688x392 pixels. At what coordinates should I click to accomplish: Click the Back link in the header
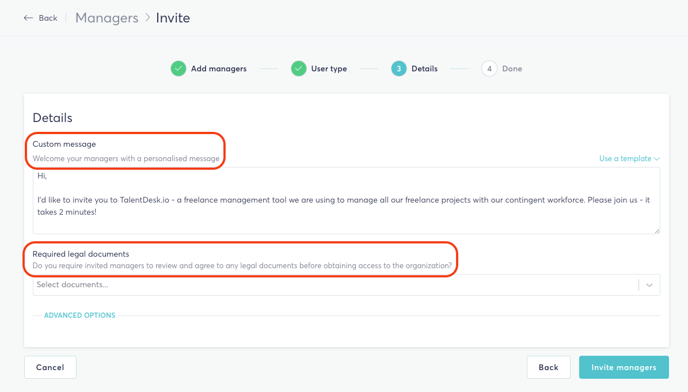[48, 18]
